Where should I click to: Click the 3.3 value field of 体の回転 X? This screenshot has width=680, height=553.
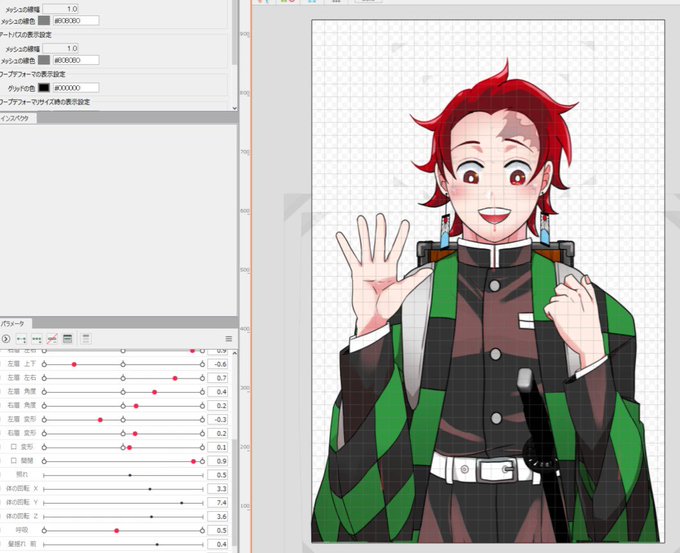[217, 489]
